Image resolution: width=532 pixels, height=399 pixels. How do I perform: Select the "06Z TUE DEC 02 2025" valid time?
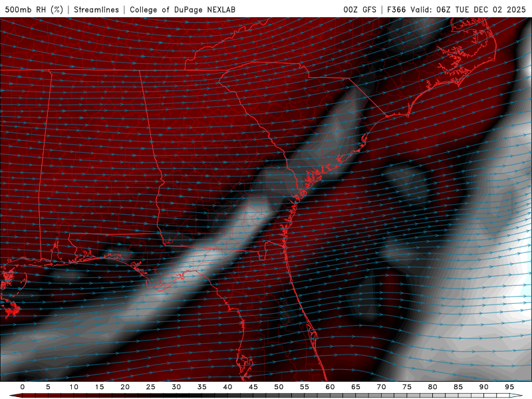tap(481, 9)
